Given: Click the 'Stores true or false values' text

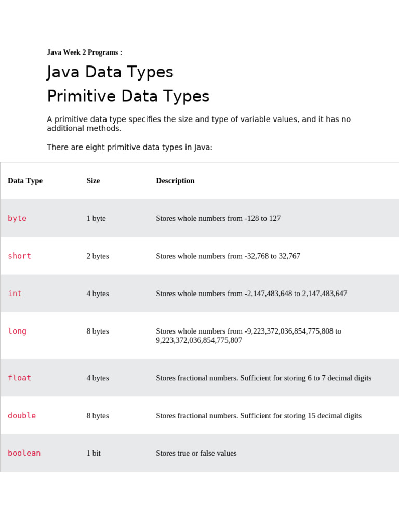Looking at the screenshot, I should click(x=196, y=453).
